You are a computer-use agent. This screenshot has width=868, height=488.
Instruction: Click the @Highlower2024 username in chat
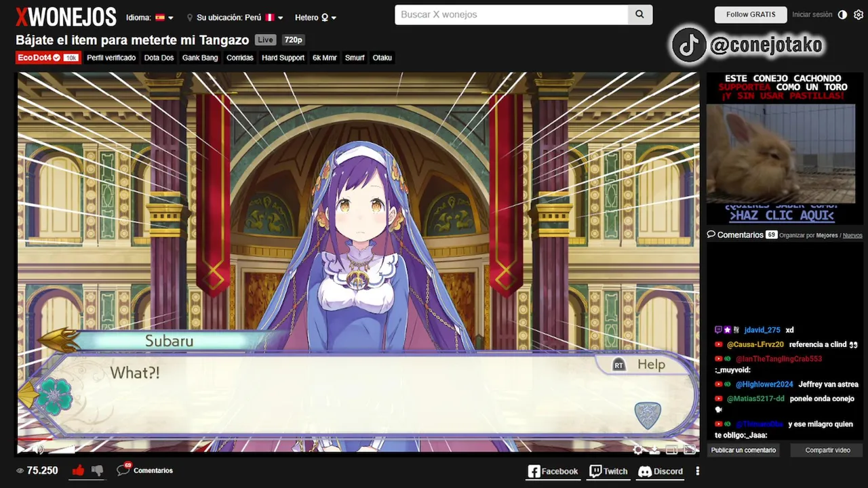point(764,384)
